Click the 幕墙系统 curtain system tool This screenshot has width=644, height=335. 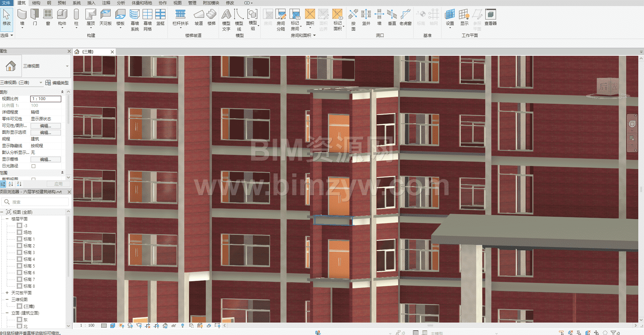135,20
